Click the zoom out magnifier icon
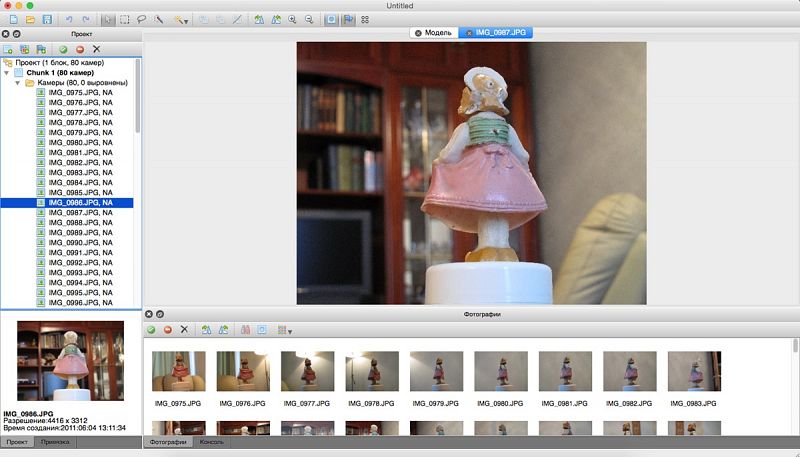 tap(308, 20)
